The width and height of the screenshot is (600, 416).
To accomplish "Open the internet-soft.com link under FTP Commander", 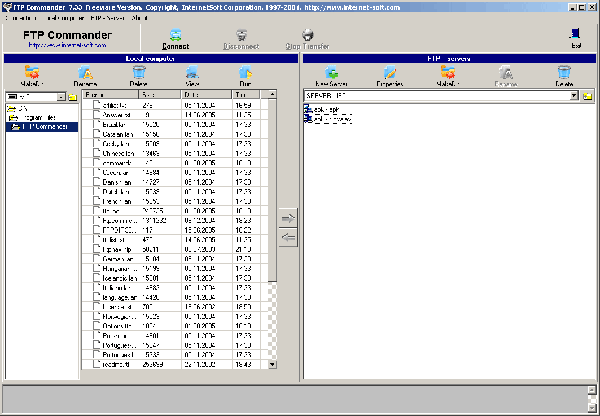I will pos(67,45).
